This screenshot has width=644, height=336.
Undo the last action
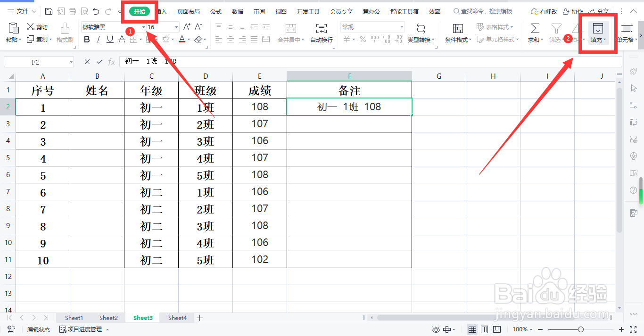click(x=96, y=11)
